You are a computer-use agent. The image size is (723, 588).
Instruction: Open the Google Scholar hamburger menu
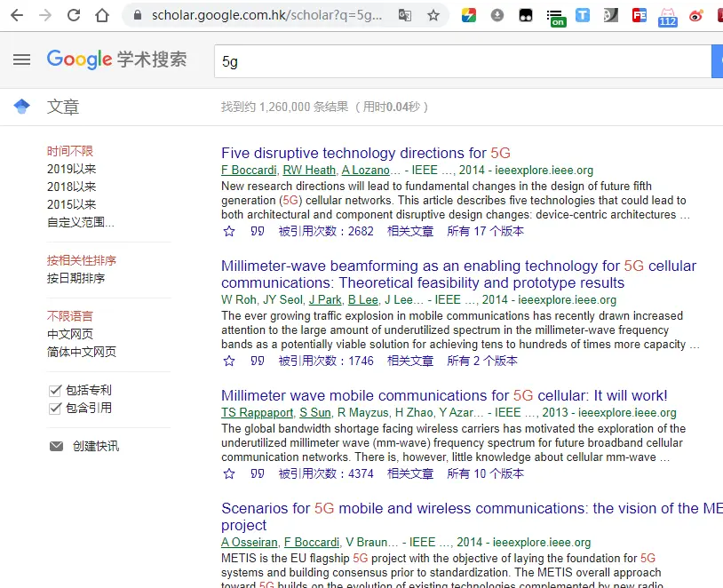[21, 60]
